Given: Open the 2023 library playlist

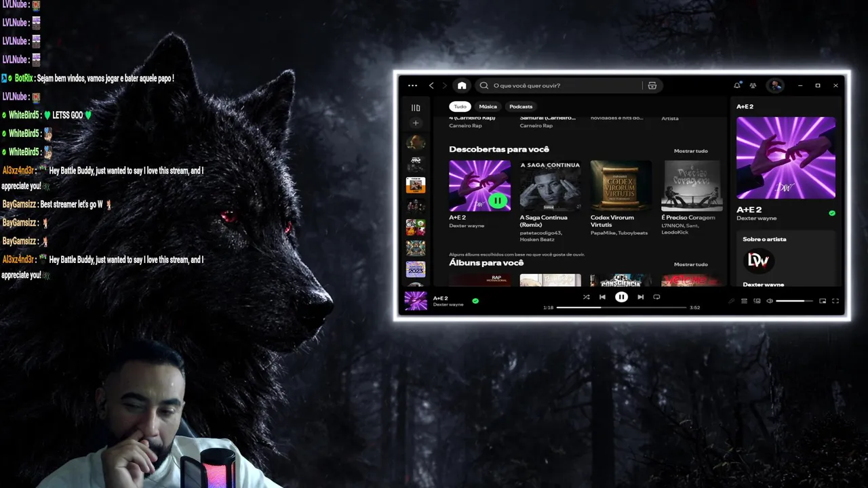Looking at the screenshot, I should pos(416,269).
